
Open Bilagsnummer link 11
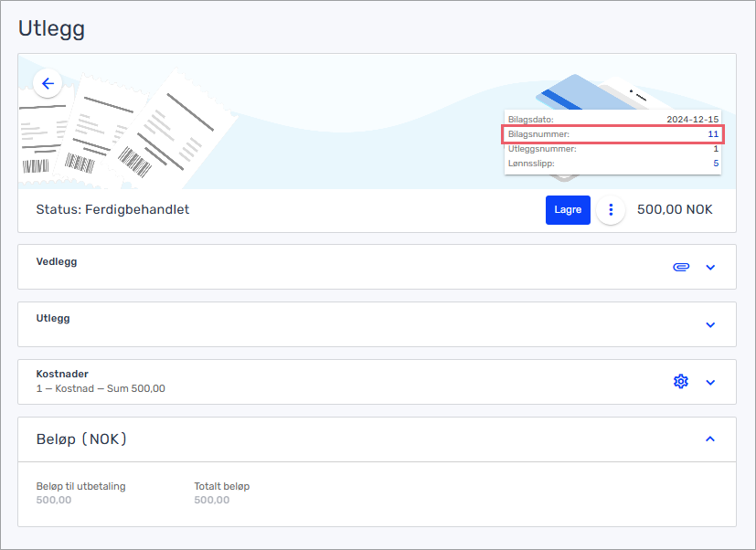713,134
